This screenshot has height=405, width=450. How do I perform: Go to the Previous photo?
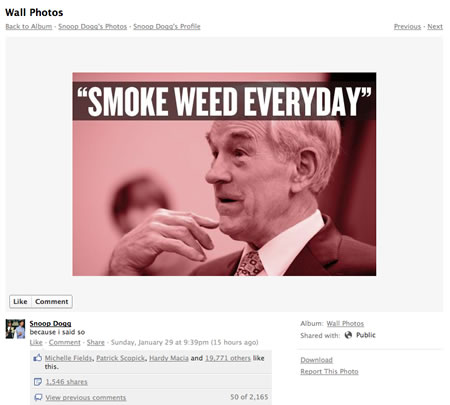(x=407, y=27)
